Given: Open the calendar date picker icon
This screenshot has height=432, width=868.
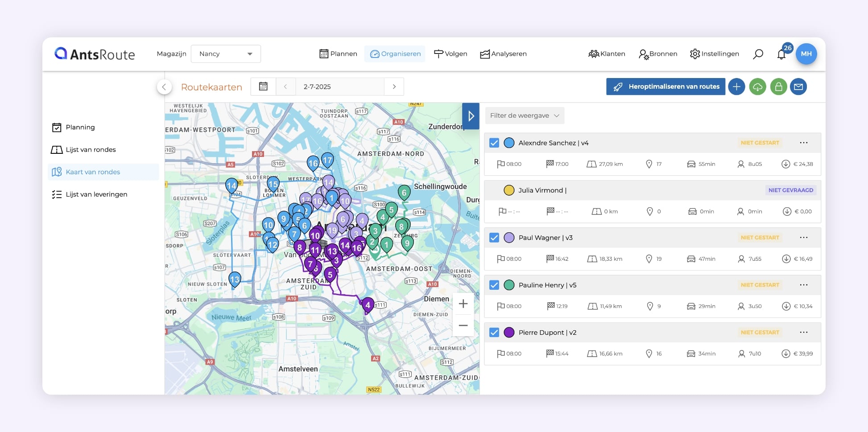Looking at the screenshot, I should (263, 86).
